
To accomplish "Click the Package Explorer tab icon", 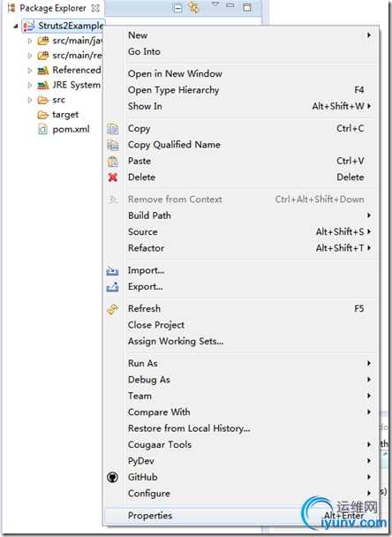I will tap(11, 8).
